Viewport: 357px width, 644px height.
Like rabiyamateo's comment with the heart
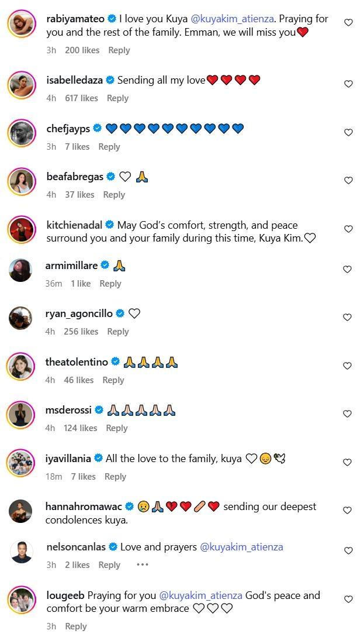tap(348, 23)
